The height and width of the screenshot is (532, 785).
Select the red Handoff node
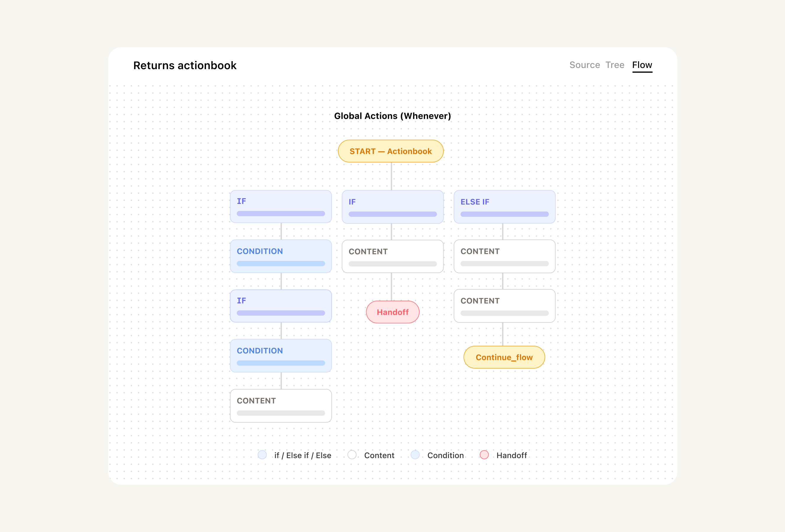393,312
